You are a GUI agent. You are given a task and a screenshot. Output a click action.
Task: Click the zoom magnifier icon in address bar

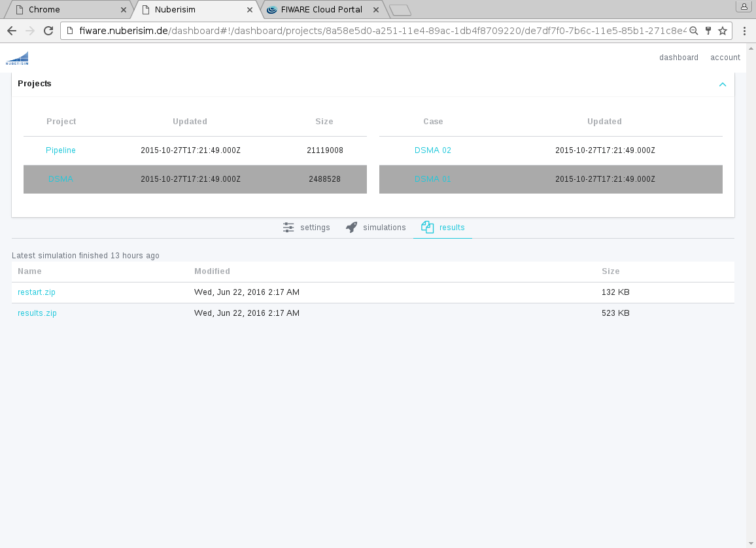pos(694,31)
